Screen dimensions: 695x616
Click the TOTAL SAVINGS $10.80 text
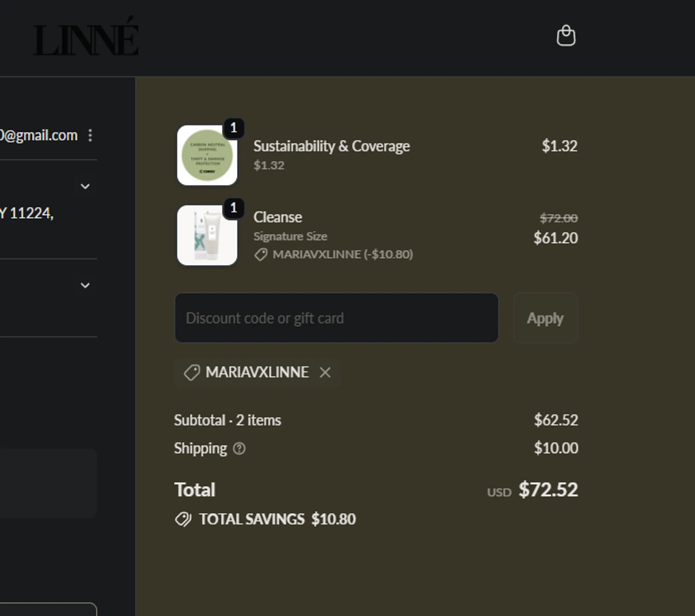click(277, 519)
